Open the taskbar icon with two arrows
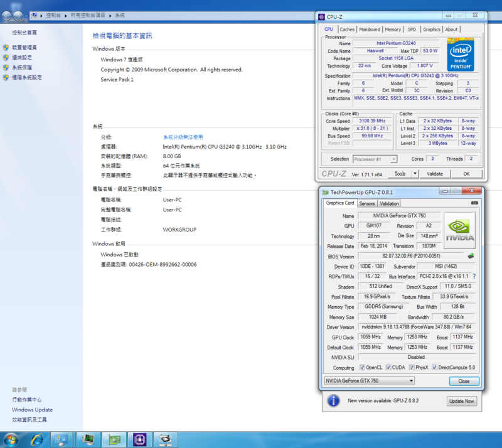 click(x=166, y=440)
